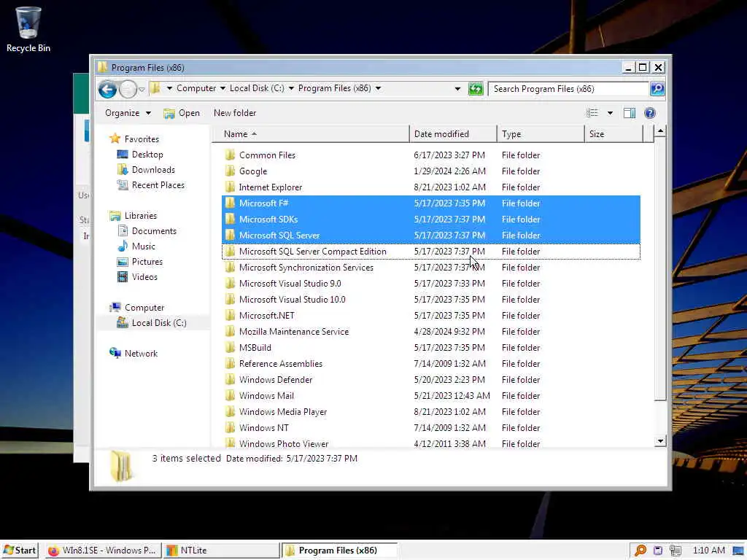The image size is (747, 560).
Task: Select the Windows Defender folder name
Action: 276,379
